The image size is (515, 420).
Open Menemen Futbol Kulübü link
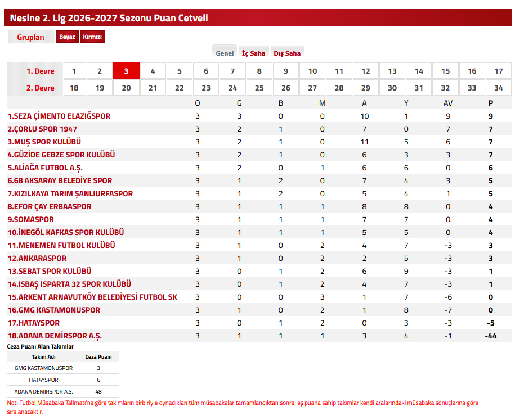click(x=61, y=245)
